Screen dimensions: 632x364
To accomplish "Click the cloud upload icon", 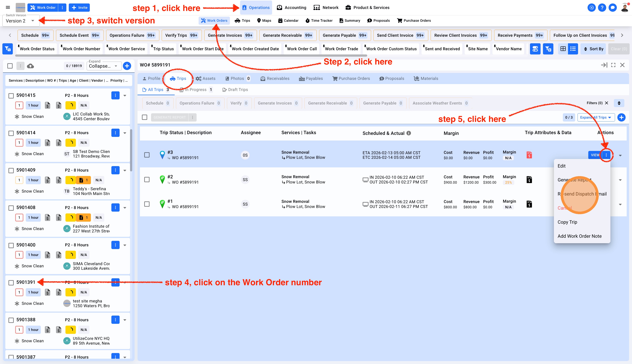I will click(31, 66).
